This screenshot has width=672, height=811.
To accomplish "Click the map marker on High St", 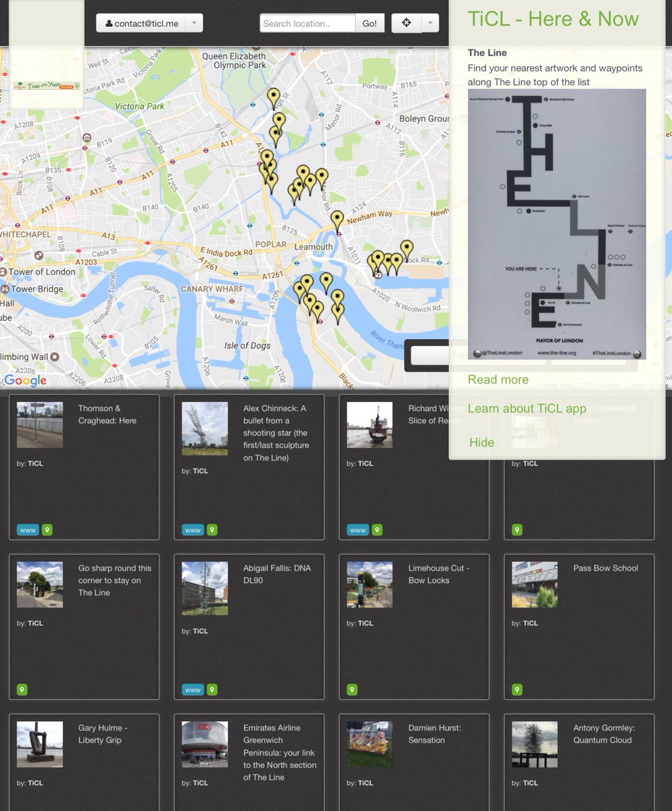I will pos(273,99).
